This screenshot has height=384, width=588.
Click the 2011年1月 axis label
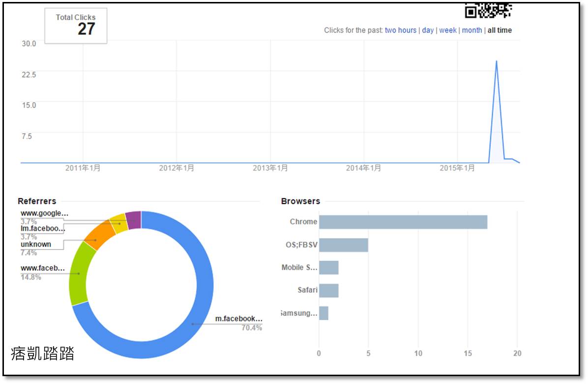pyautogui.click(x=83, y=168)
